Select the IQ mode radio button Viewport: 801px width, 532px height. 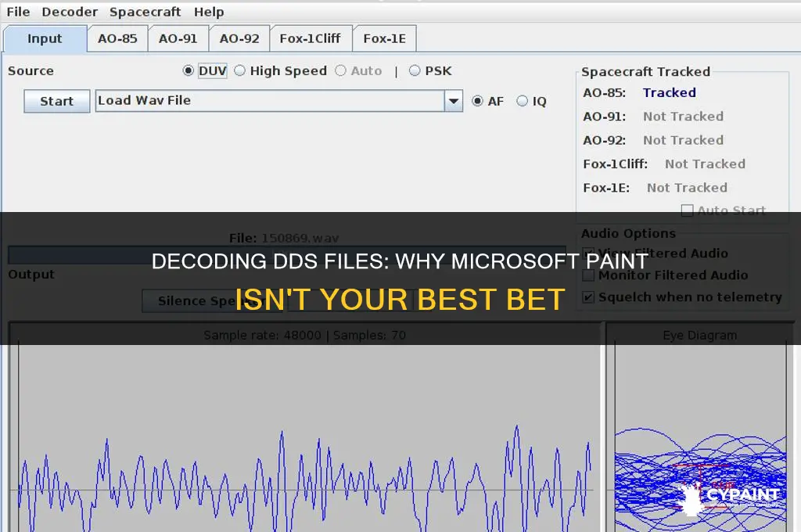522,101
